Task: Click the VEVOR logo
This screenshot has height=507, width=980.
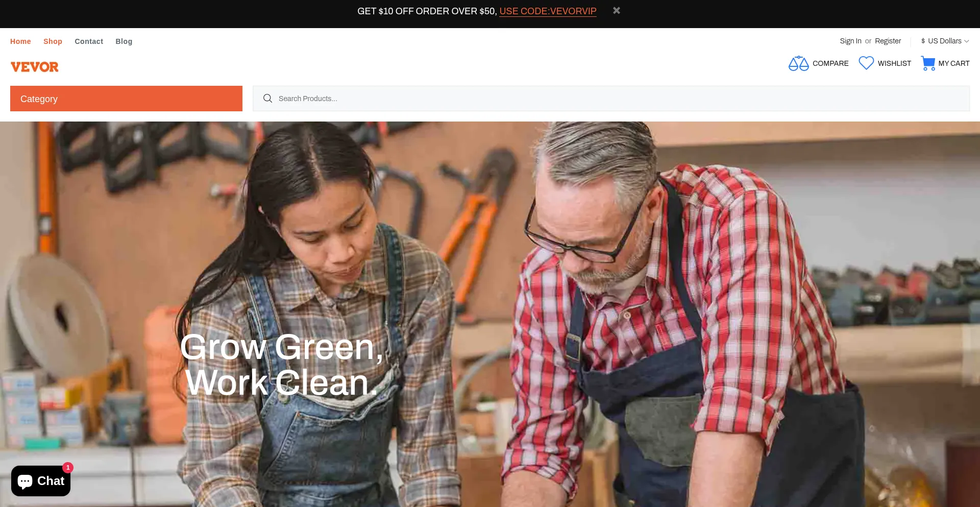Action: (35, 67)
